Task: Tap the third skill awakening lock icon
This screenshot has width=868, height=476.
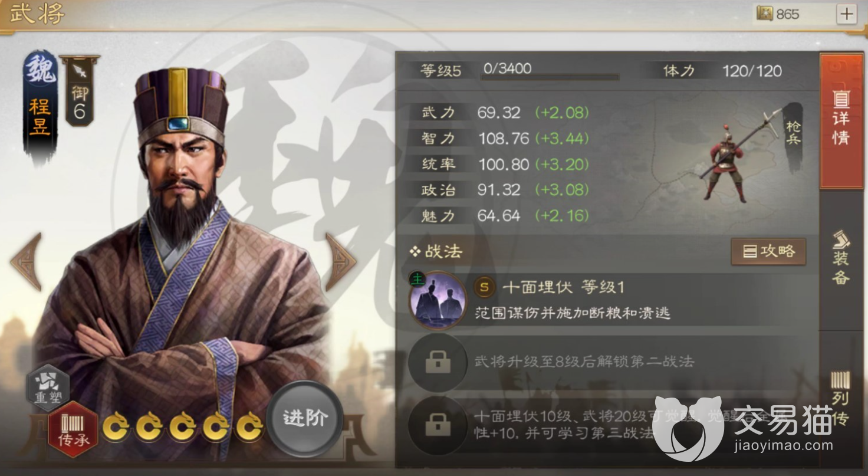Action: 438,425
